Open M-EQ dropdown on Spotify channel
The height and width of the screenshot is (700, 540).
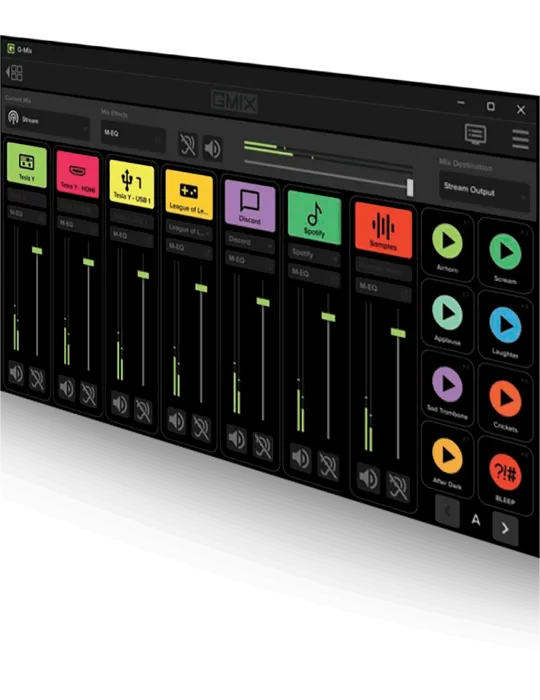(x=314, y=275)
